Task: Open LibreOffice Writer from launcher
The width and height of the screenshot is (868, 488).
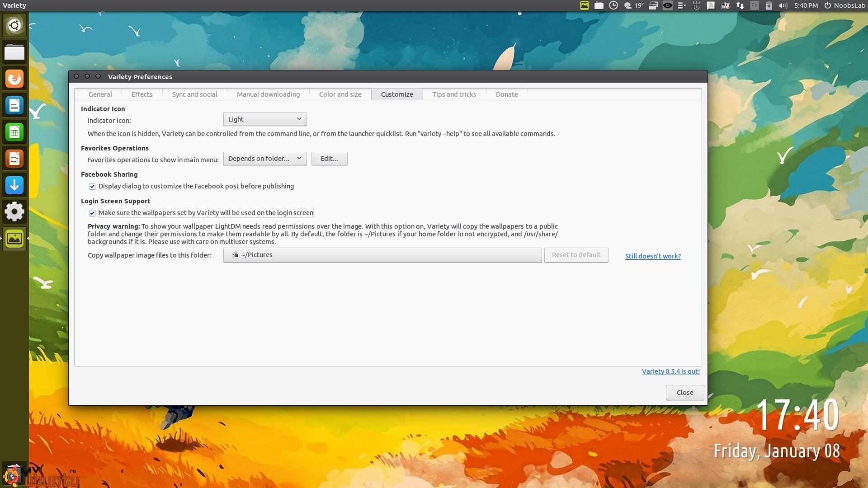Action: click(x=14, y=105)
